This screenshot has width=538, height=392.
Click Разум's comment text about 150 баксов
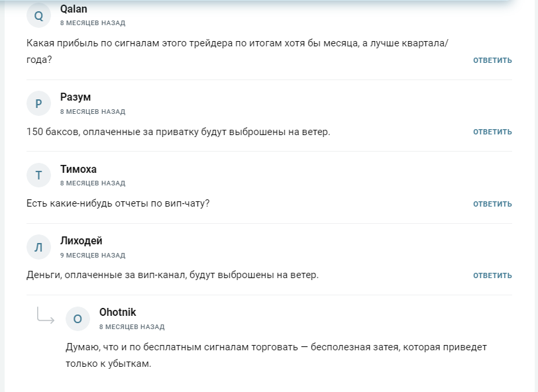pyautogui.click(x=178, y=132)
